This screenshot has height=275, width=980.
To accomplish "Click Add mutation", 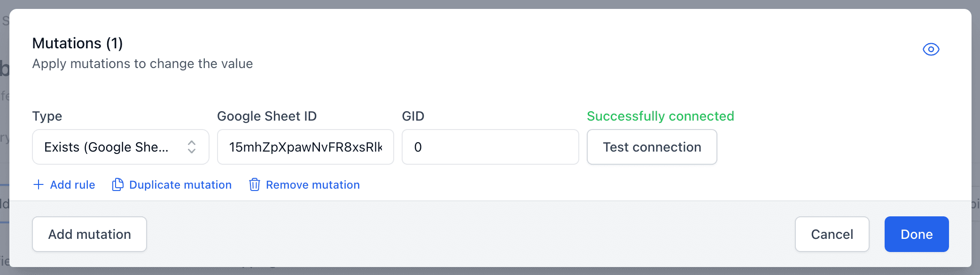I will click(x=89, y=234).
